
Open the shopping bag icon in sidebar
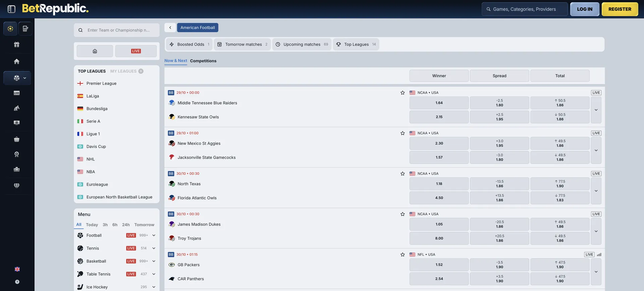17,139
